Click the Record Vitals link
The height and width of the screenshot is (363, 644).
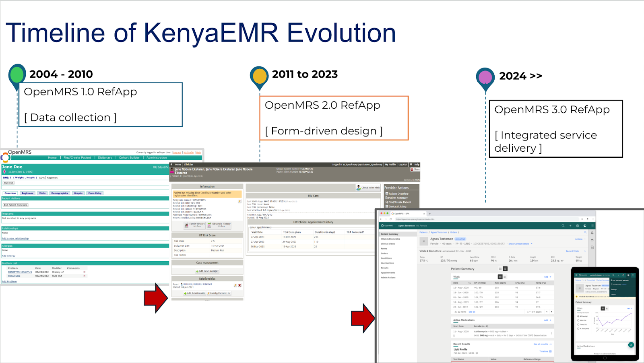coord(572,251)
